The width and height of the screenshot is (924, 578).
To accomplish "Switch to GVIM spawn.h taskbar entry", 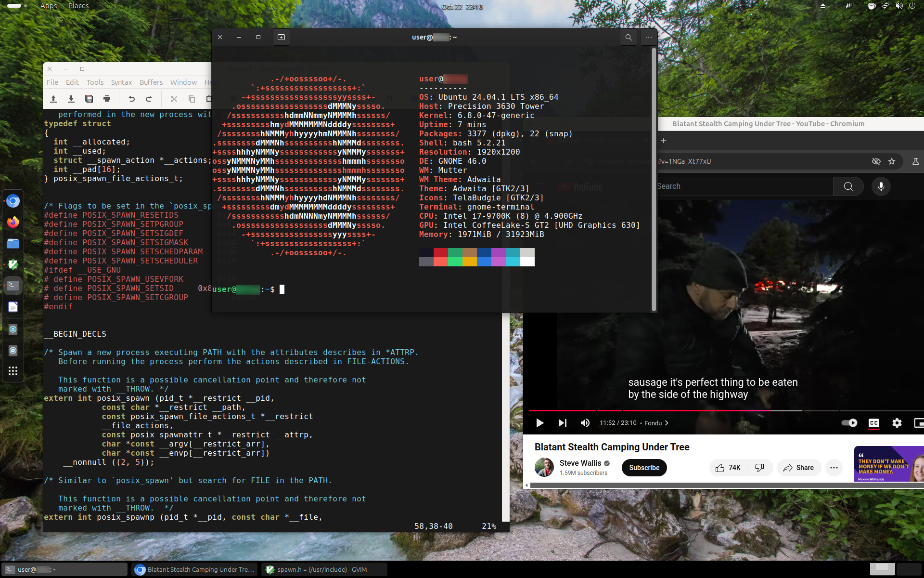I will (324, 569).
